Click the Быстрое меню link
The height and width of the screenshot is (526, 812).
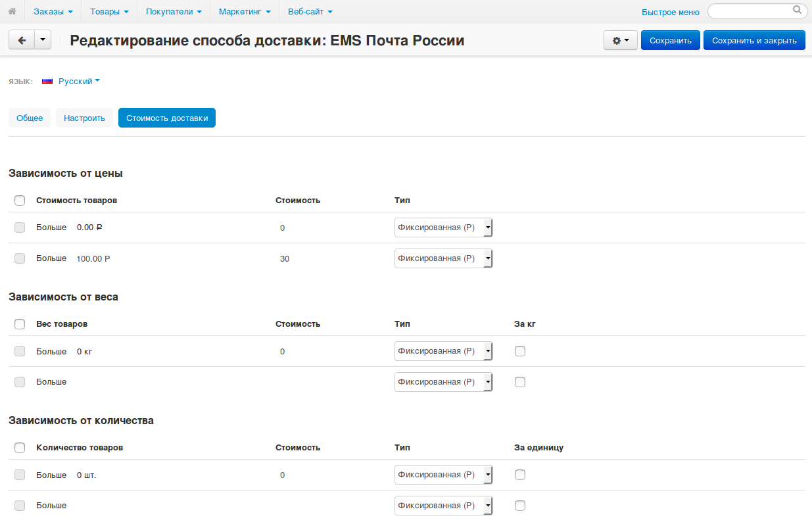670,12
